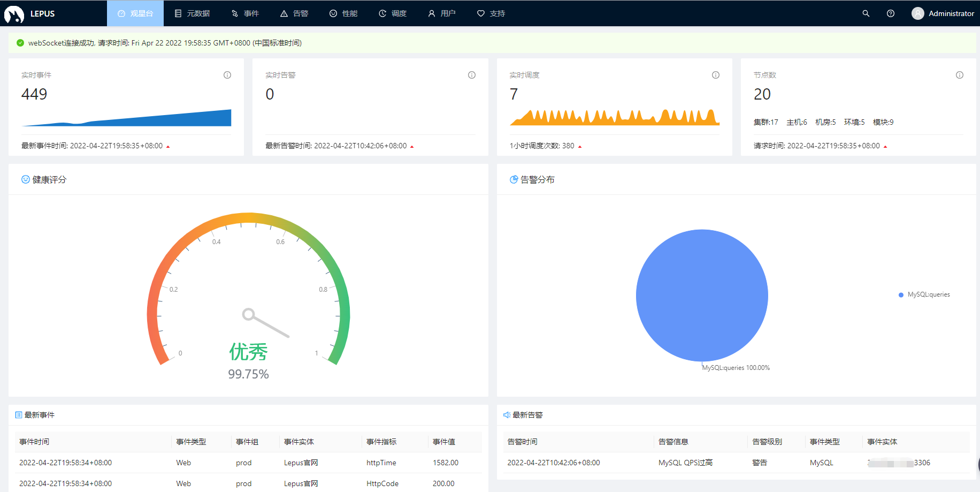This screenshot has width=980, height=492.
Task: Show info for 节点数 card
Action: point(960,75)
